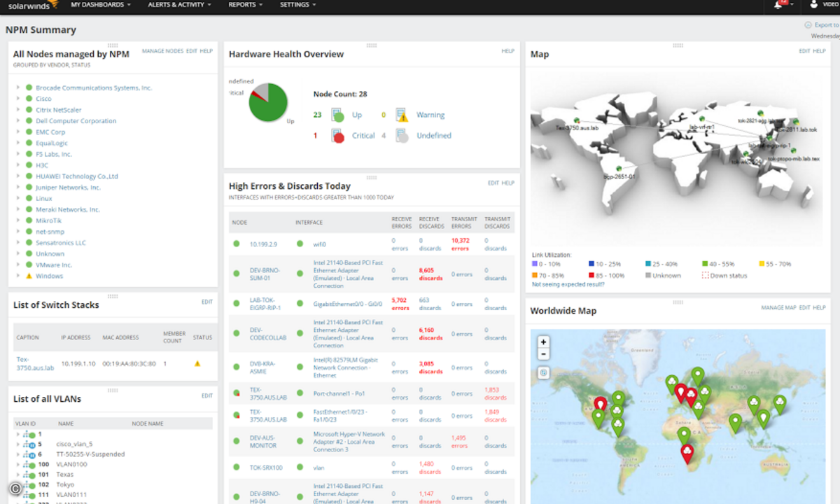Screen dimensions: 840x504
Task: Click the hardware health pie chart
Action: pos(268,102)
